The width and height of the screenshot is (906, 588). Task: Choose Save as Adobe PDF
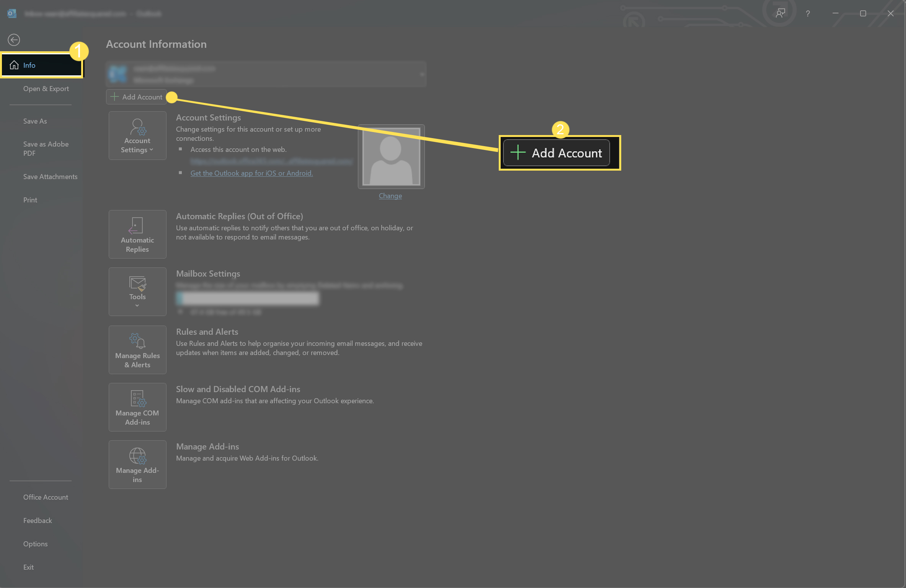click(x=46, y=148)
